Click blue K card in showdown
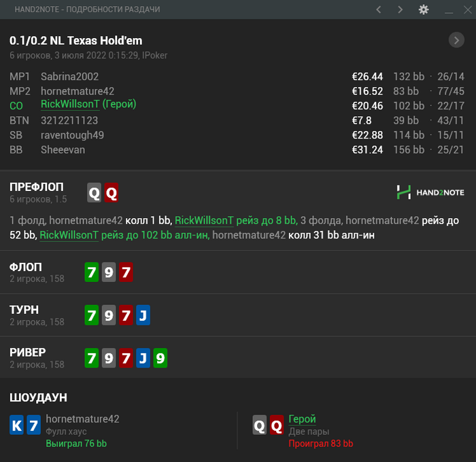 pos(17,425)
